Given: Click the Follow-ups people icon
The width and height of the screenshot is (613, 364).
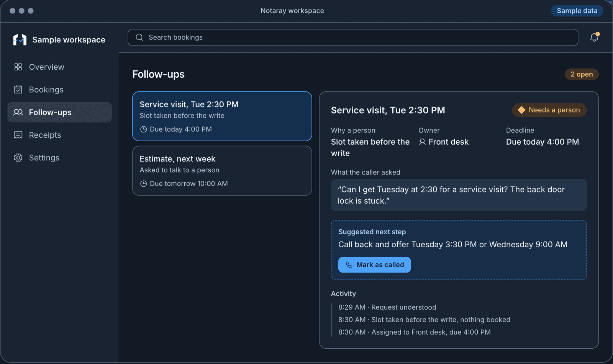Looking at the screenshot, I should click(18, 112).
